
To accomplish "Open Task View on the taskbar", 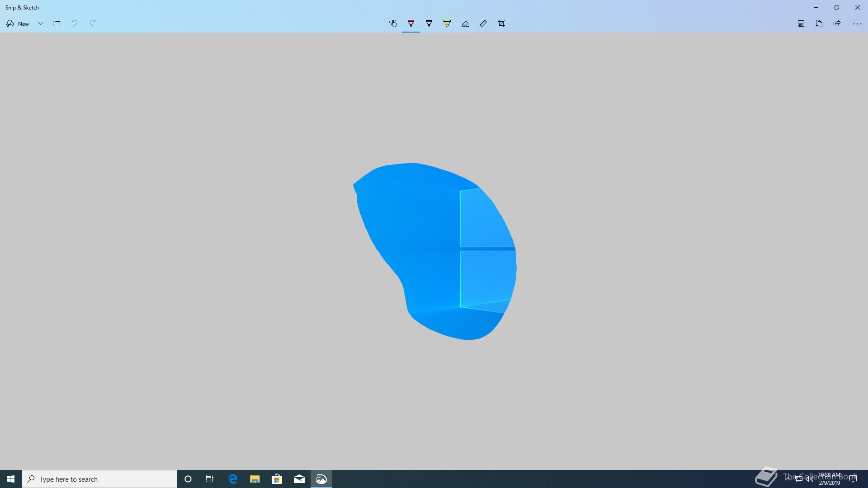I will 210,479.
